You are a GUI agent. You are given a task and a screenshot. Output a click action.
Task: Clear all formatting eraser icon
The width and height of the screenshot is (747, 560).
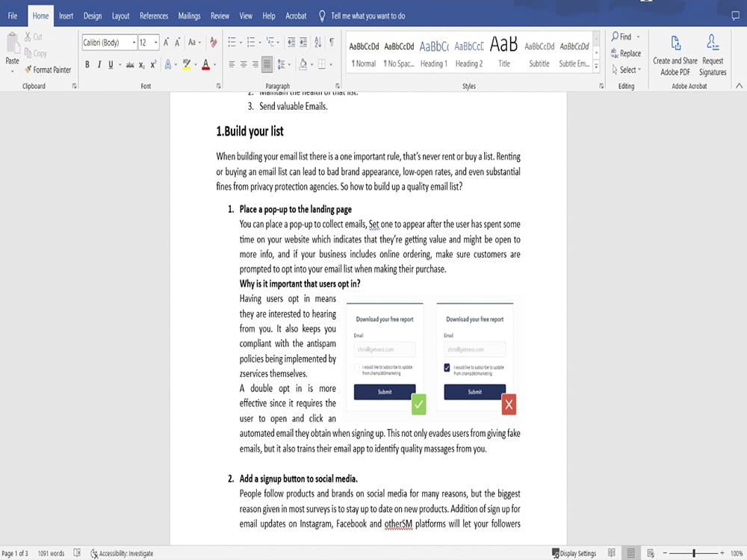pyautogui.click(x=214, y=43)
